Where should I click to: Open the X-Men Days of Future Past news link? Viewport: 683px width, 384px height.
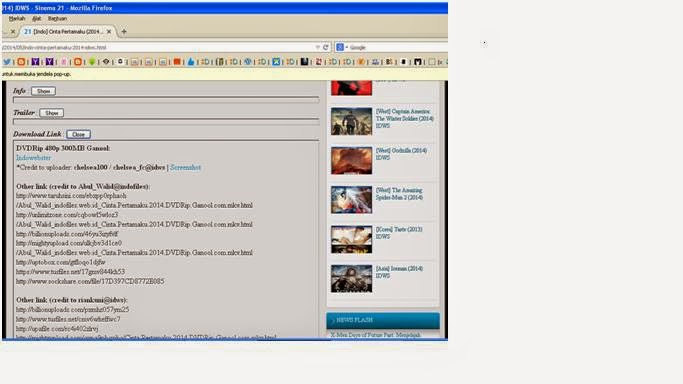pyautogui.click(x=375, y=335)
